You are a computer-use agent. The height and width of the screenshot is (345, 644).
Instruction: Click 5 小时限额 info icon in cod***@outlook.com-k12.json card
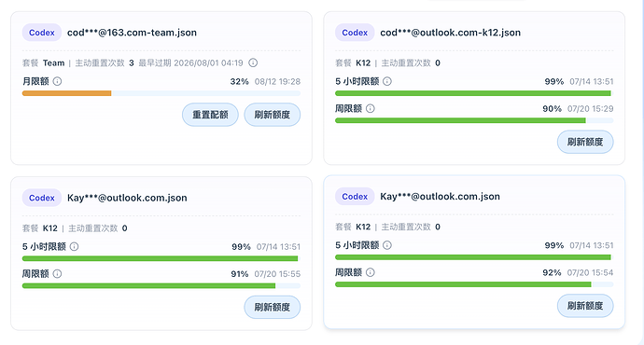click(x=387, y=81)
